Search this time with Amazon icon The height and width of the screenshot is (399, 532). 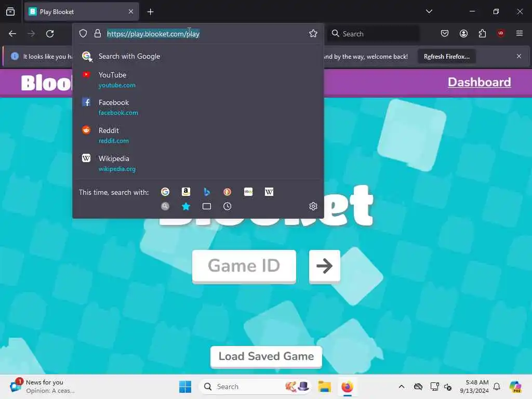186,192
